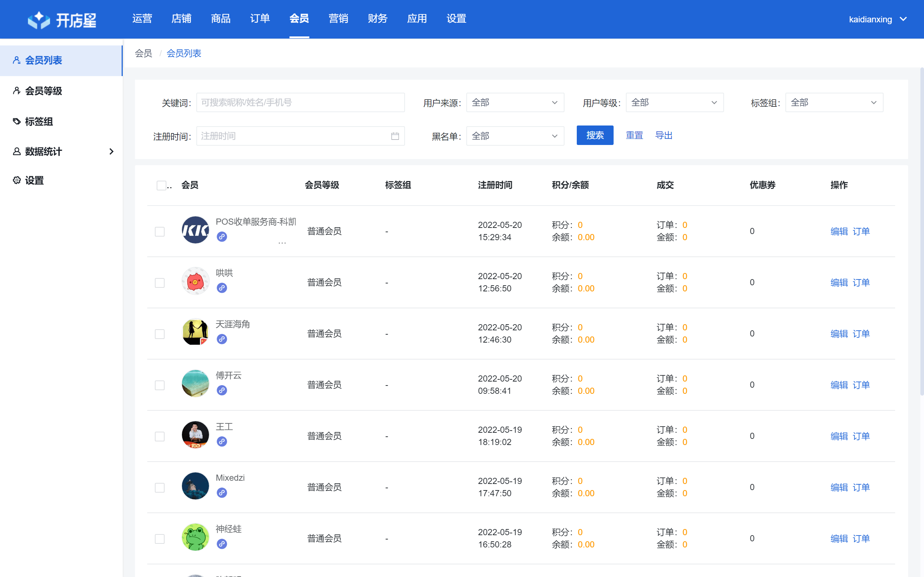Screen dimensions: 924x577
Task: Click the link badge under 天涯海角
Action: click(222, 339)
